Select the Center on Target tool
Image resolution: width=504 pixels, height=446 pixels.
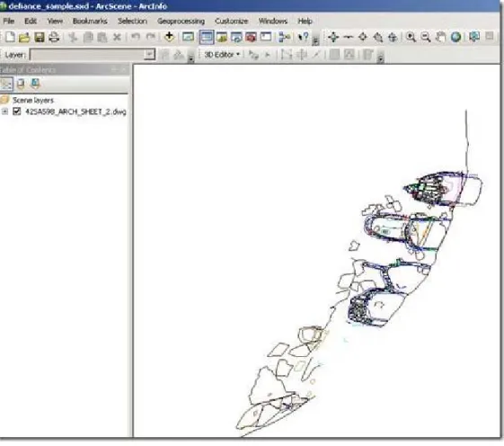click(363, 38)
